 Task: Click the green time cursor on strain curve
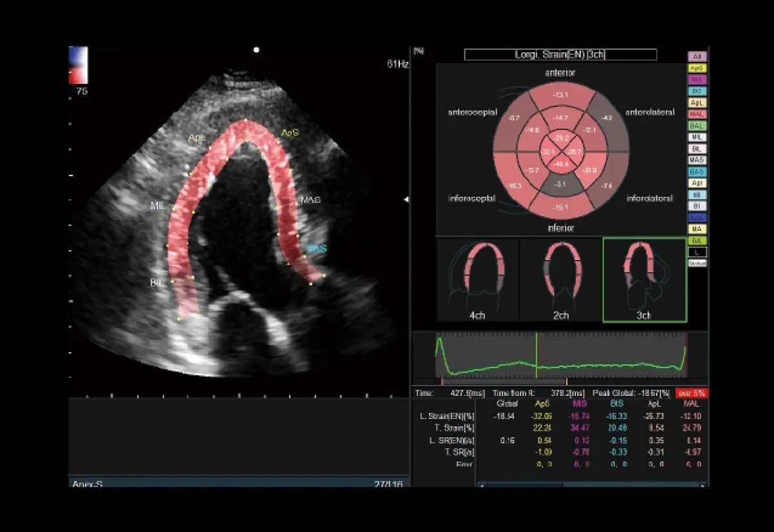click(536, 355)
